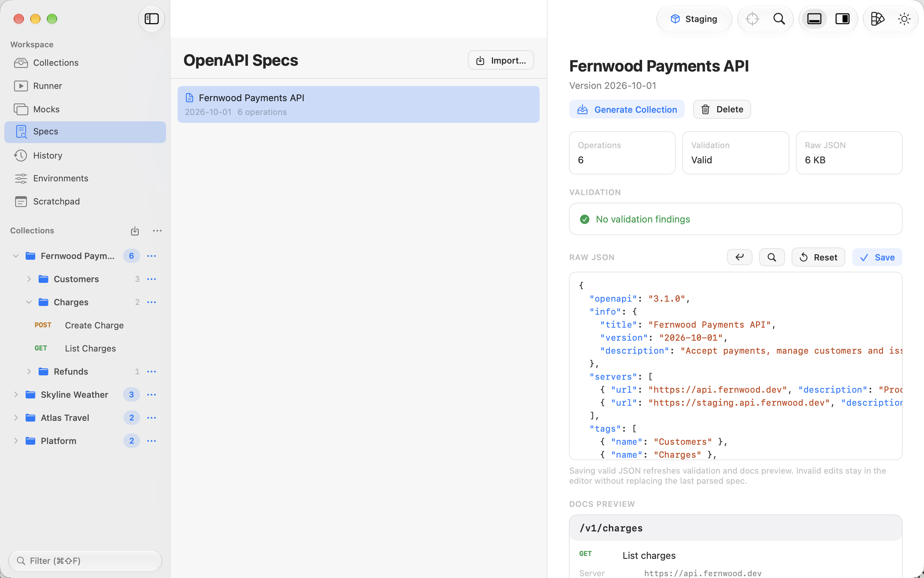924x578 pixels.
Task: Click the Import... button
Action: pos(501,60)
